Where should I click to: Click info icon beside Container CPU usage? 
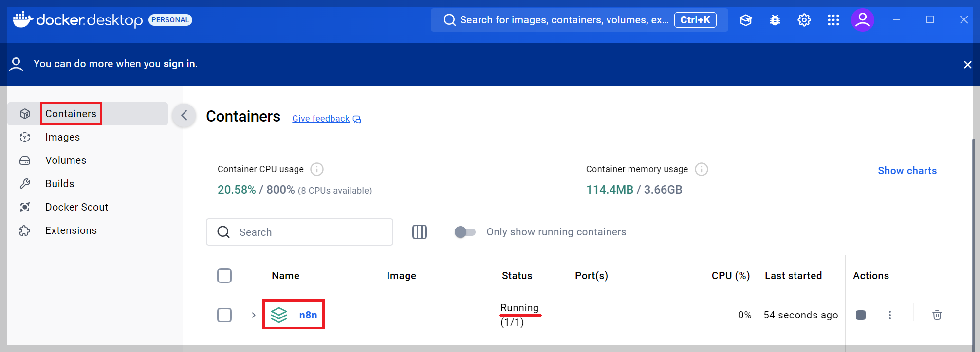[317, 169]
